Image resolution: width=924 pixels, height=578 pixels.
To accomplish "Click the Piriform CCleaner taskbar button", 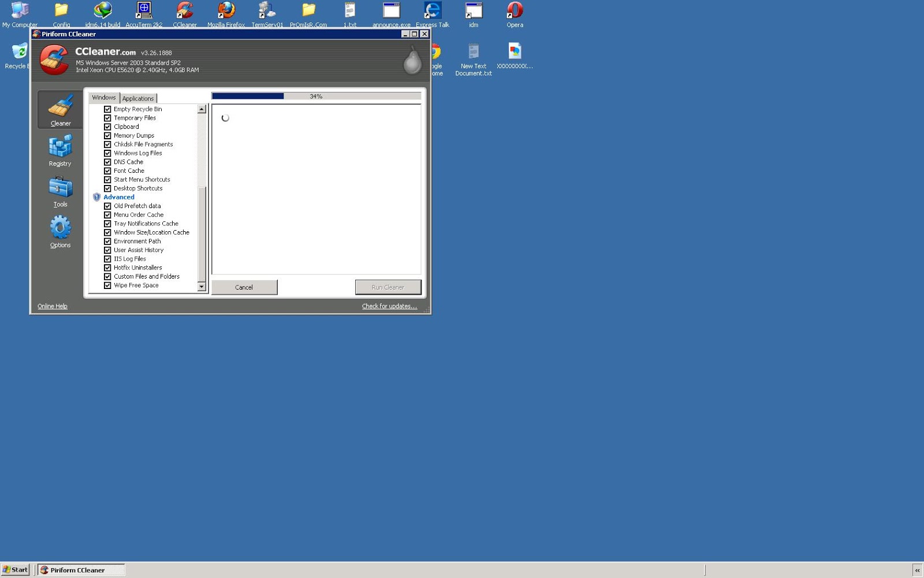I will click(81, 570).
